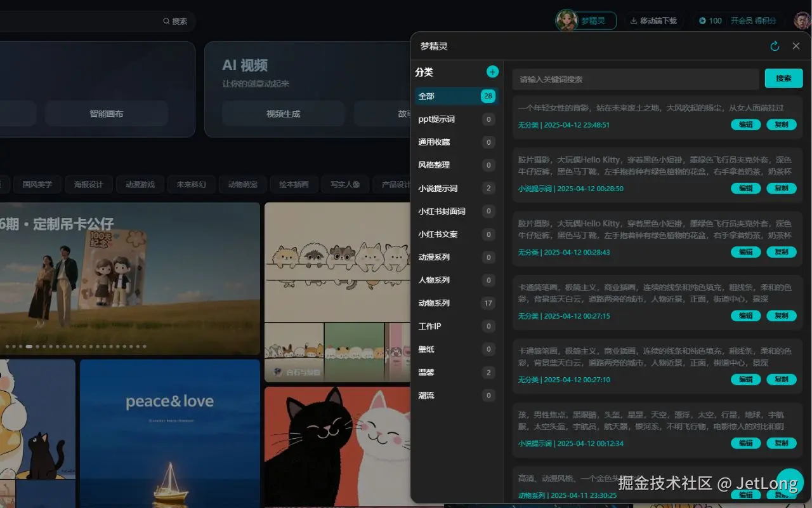Open the black and white cats image
The height and width of the screenshot is (508, 812).
pyautogui.click(x=337, y=447)
